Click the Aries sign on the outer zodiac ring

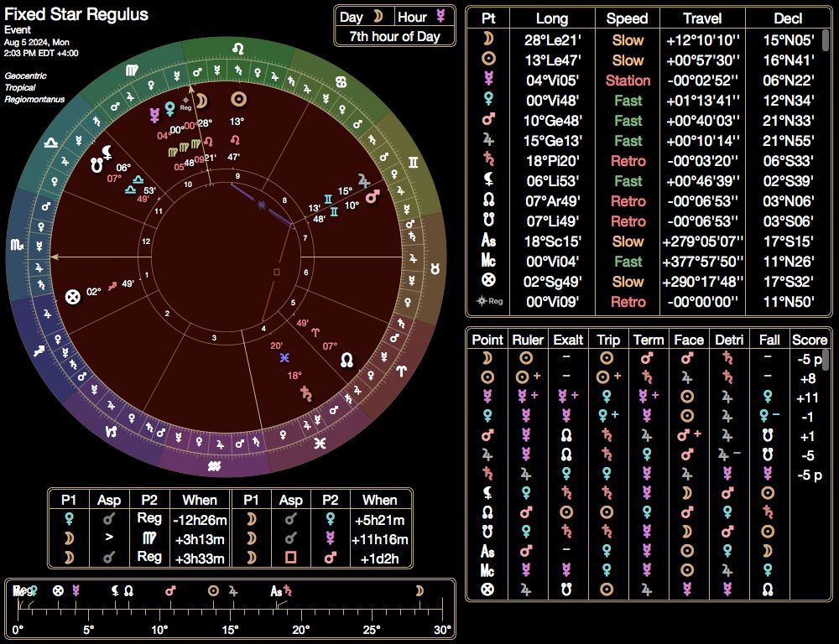(x=402, y=370)
